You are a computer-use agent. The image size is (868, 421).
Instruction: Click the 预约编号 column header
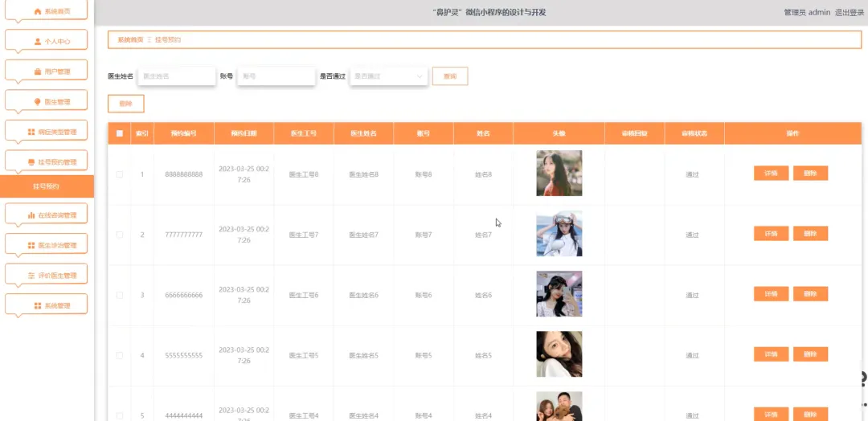pyautogui.click(x=184, y=133)
